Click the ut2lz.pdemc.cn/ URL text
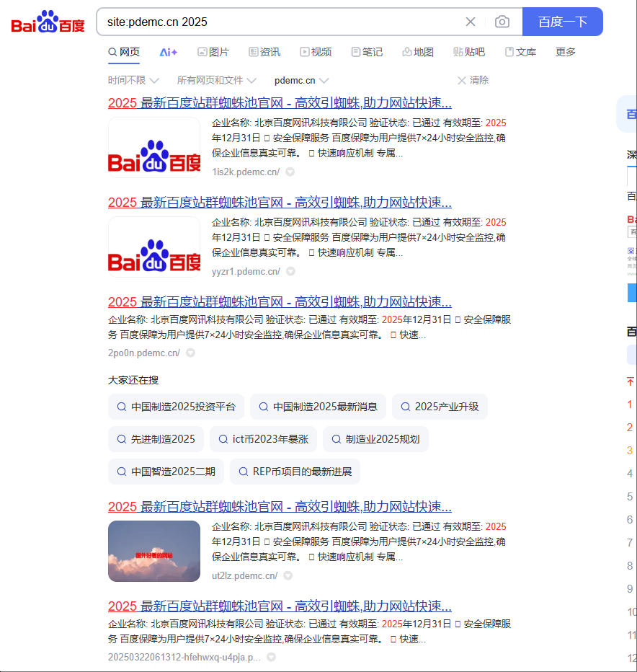Image resolution: width=637 pixels, height=672 pixels. pyautogui.click(x=244, y=575)
